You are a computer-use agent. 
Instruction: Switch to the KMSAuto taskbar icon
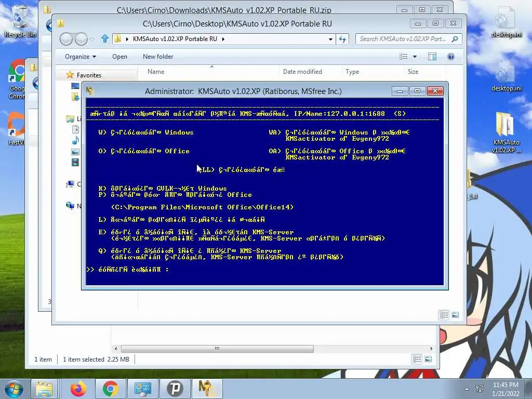click(207, 389)
